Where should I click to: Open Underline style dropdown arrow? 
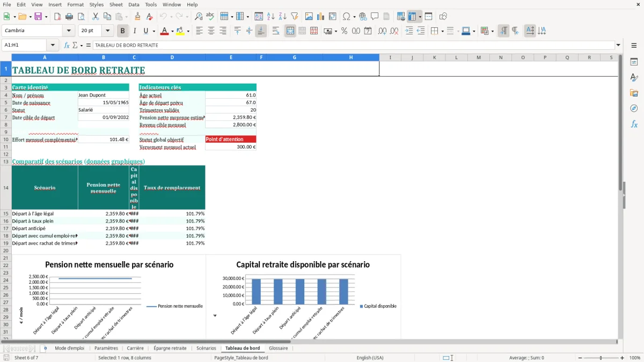coord(153,31)
